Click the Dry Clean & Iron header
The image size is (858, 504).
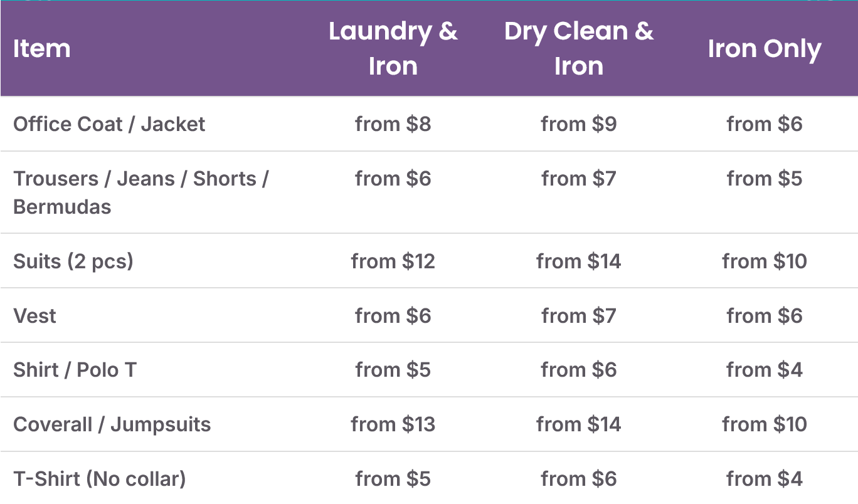(578, 48)
